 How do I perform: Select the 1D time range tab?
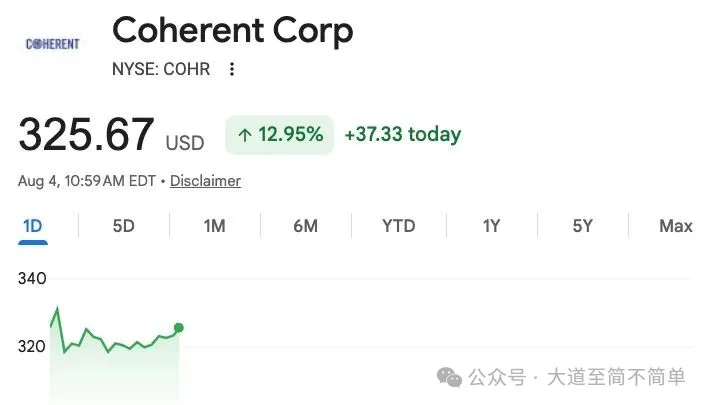(x=33, y=226)
